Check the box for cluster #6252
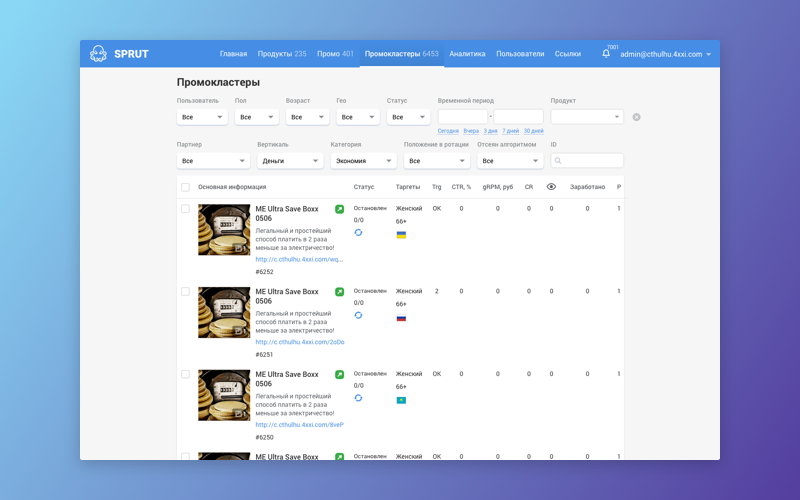The width and height of the screenshot is (800, 500). pos(185,209)
